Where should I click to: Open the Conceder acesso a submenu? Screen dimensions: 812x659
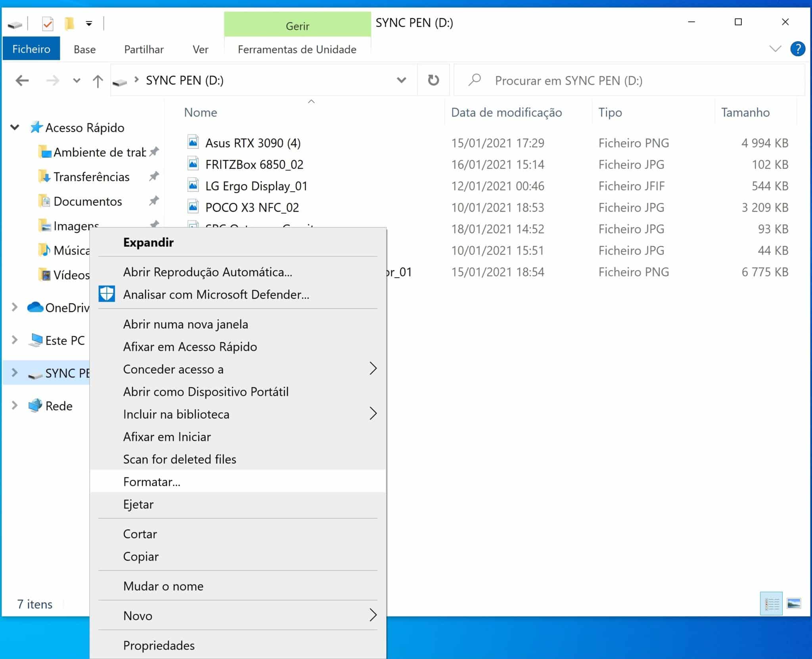(x=238, y=369)
